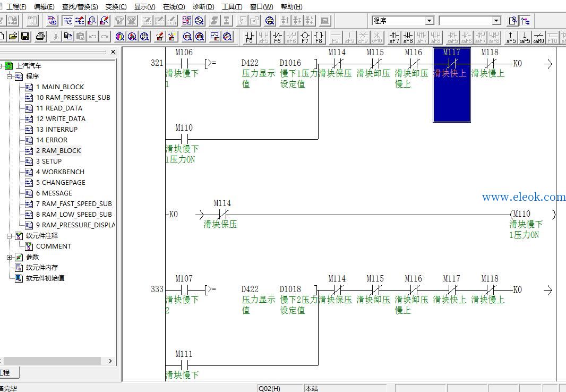Click the Q02(H) status bar field
The height and width of the screenshot is (392, 566).
(x=280, y=388)
